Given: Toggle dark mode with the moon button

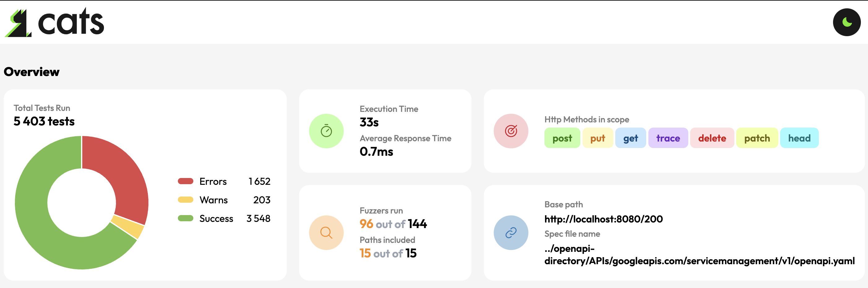Looking at the screenshot, I should (846, 22).
